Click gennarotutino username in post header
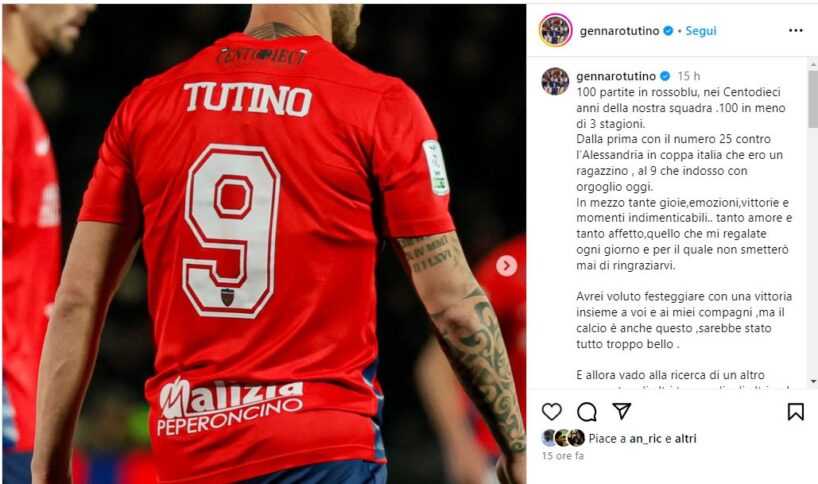 point(619,31)
